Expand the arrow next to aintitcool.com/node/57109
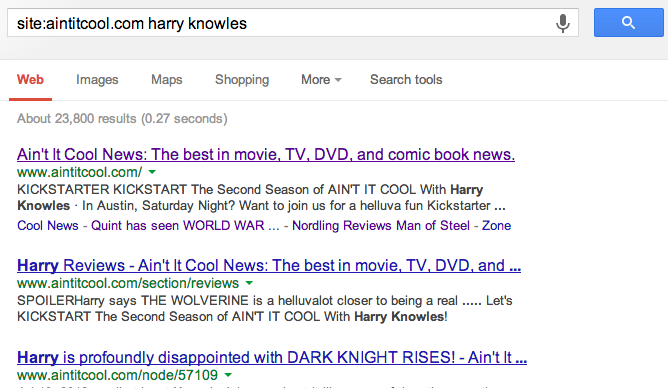The width and height of the screenshot is (668, 388). coord(228,375)
